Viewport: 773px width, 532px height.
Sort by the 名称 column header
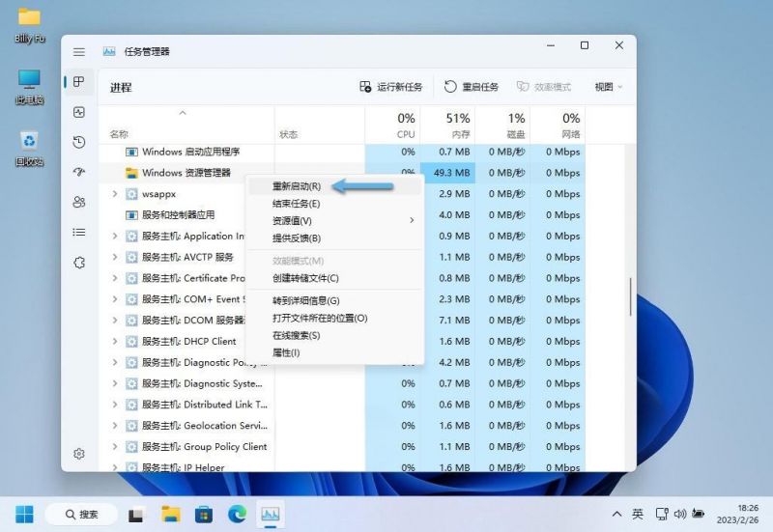click(119, 134)
